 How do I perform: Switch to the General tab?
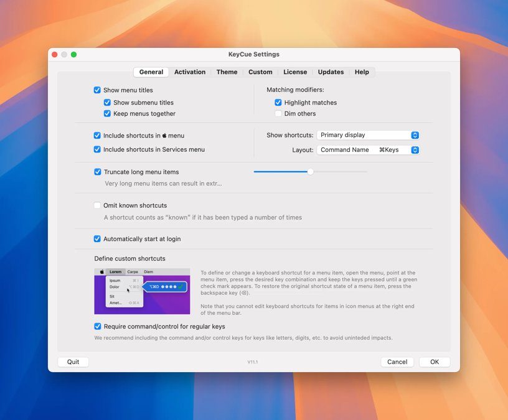pyautogui.click(x=151, y=72)
